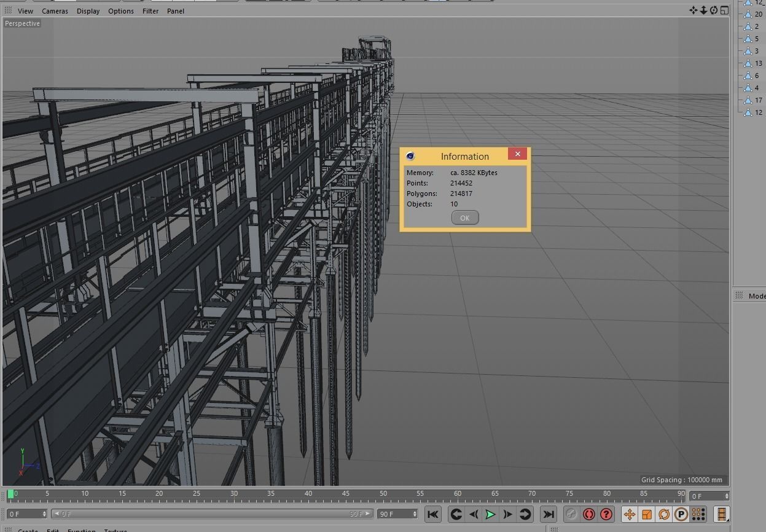
Task: Select object 3 in the object manager
Action: click(x=757, y=51)
